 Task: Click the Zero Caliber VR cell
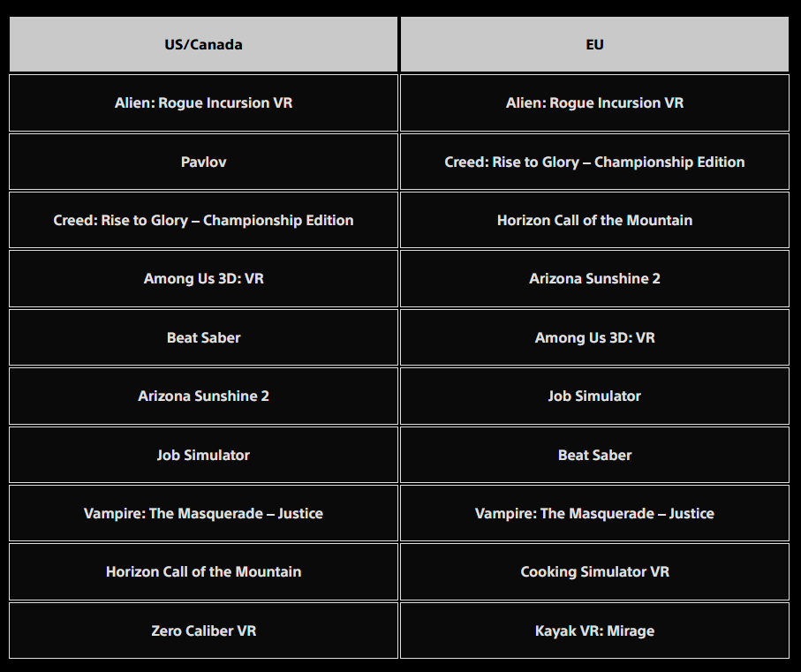tap(203, 630)
